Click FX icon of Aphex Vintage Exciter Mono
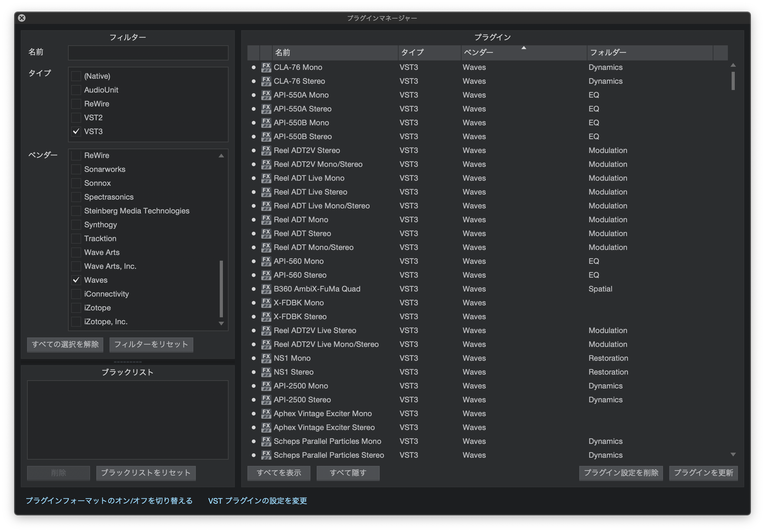 [266, 414]
